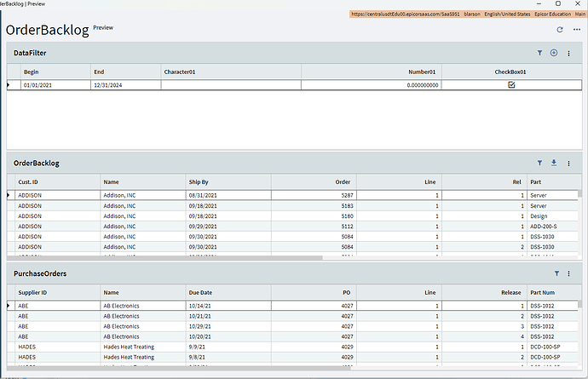Click OrderBacklog horizontal scrollbar

coord(164,258)
